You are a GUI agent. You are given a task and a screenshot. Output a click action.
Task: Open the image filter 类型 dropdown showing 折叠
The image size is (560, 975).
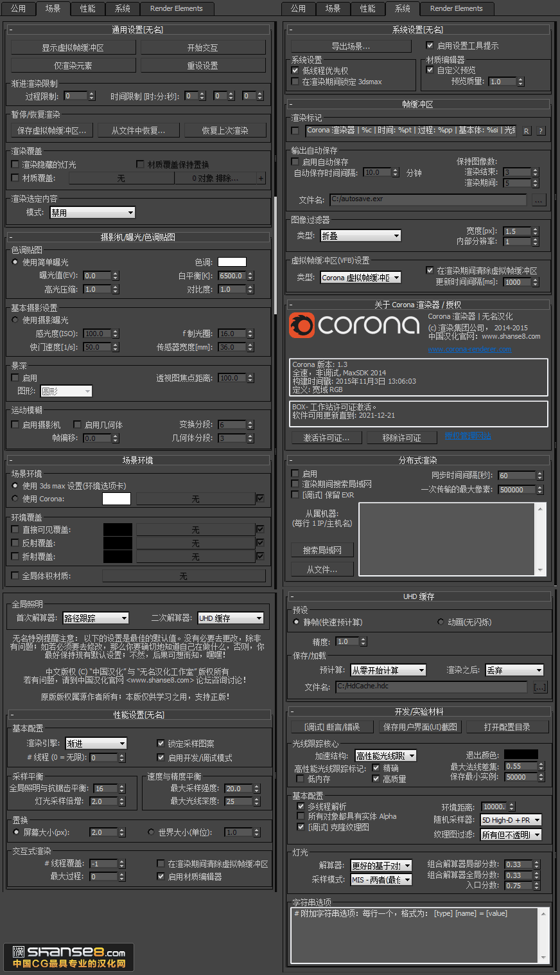[361, 236]
